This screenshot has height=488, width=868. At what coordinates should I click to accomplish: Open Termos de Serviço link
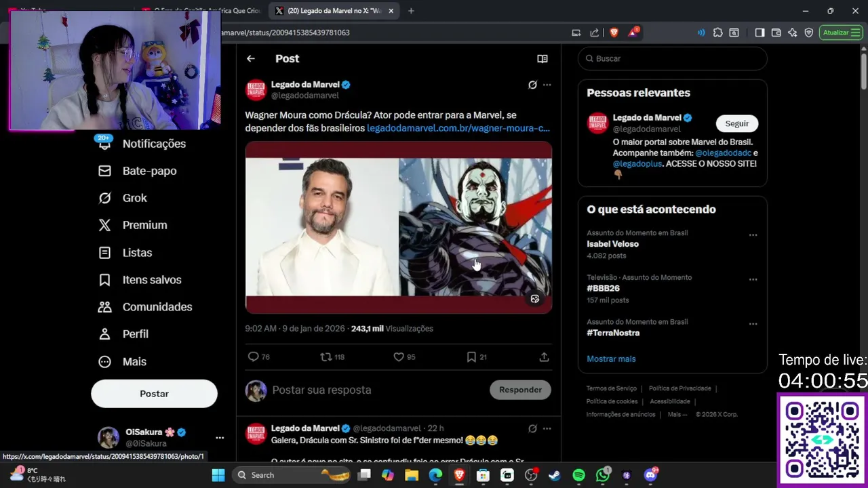(x=612, y=388)
